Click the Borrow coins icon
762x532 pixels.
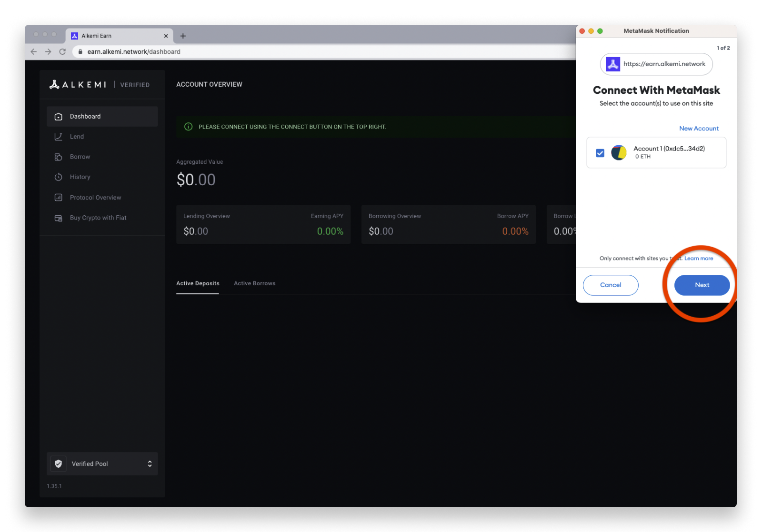[59, 157]
